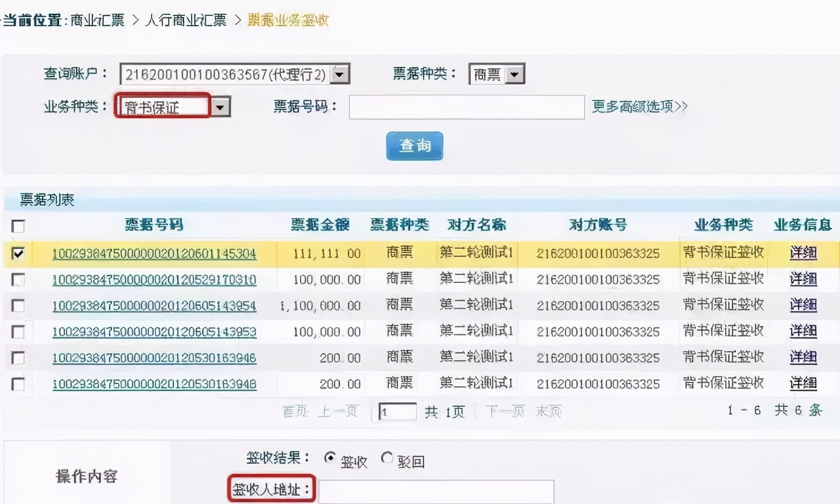Open the 业务种类 dropdown showing 背书保证
The height and width of the screenshot is (504, 840).
(220, 106)
